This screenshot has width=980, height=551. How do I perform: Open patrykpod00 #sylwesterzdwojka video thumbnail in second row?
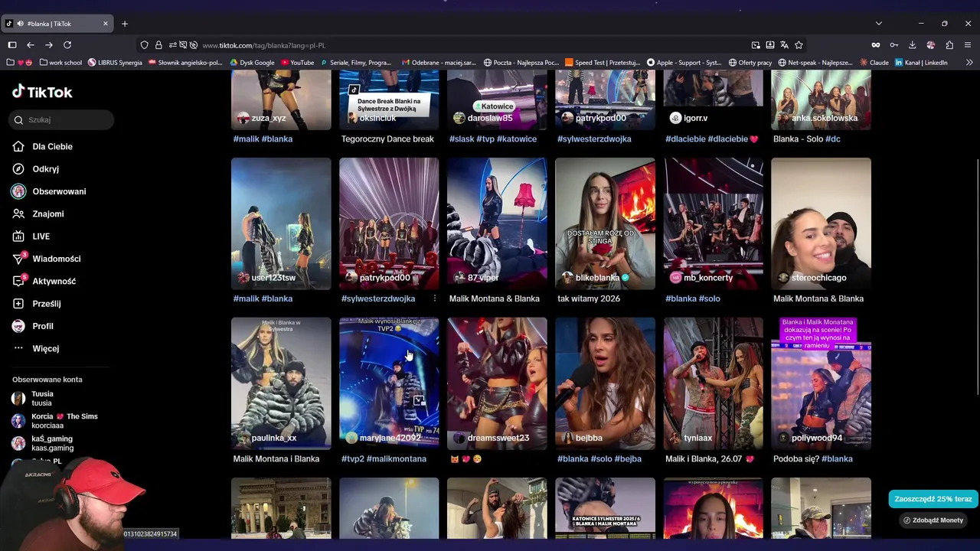point(389,223)
